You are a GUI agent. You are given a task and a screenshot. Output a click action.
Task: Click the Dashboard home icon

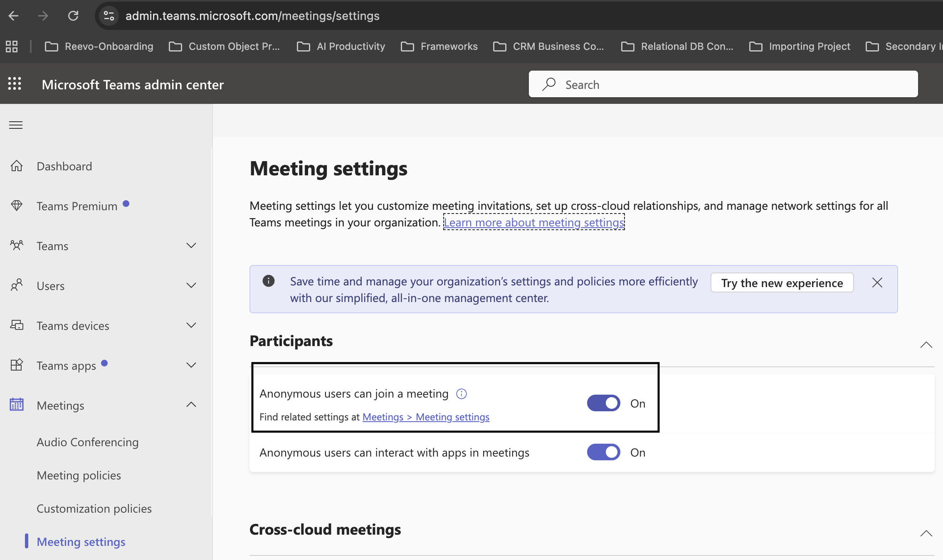click(17, 166)
